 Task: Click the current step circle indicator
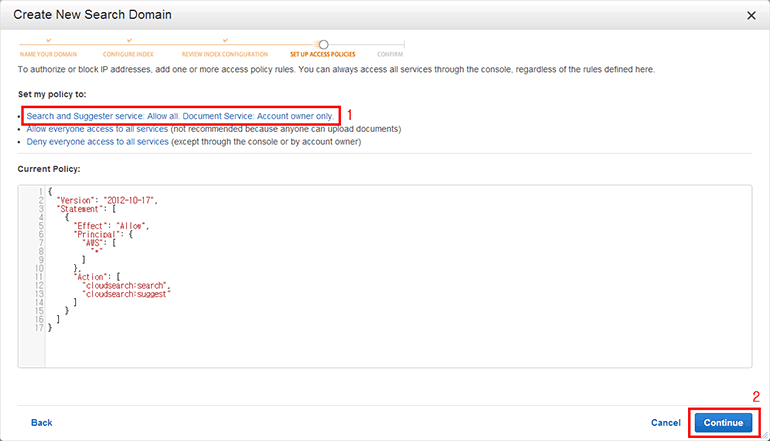[323, 44]
